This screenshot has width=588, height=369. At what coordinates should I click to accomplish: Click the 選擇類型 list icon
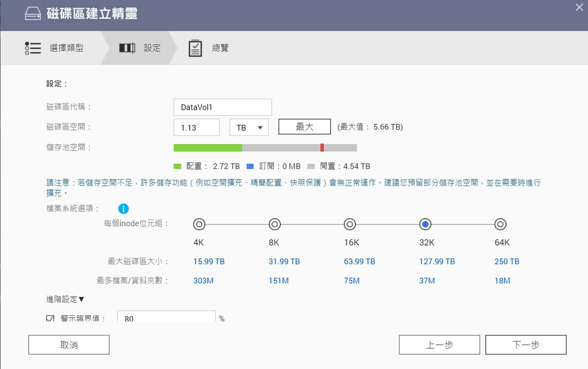click(33, 48)
